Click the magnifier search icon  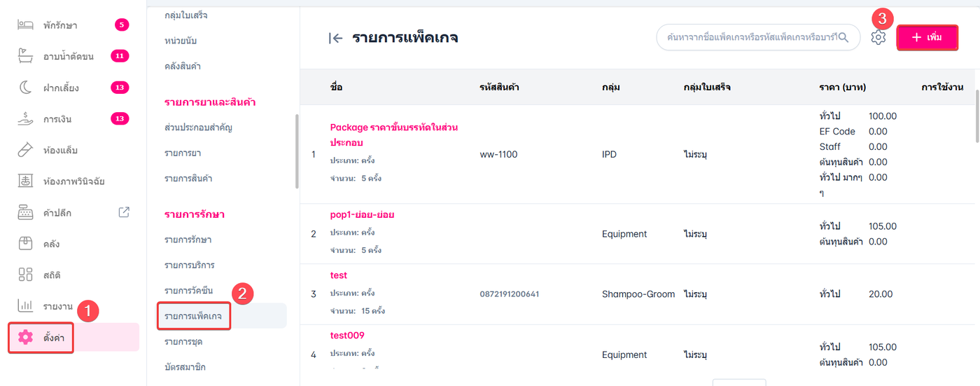point(843,37)
